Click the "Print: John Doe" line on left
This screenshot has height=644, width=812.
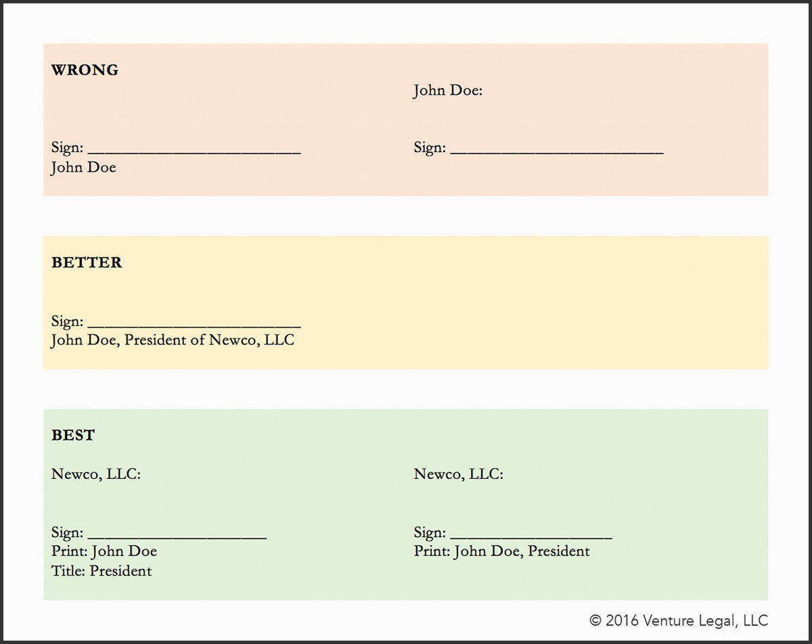coord(104,551)
